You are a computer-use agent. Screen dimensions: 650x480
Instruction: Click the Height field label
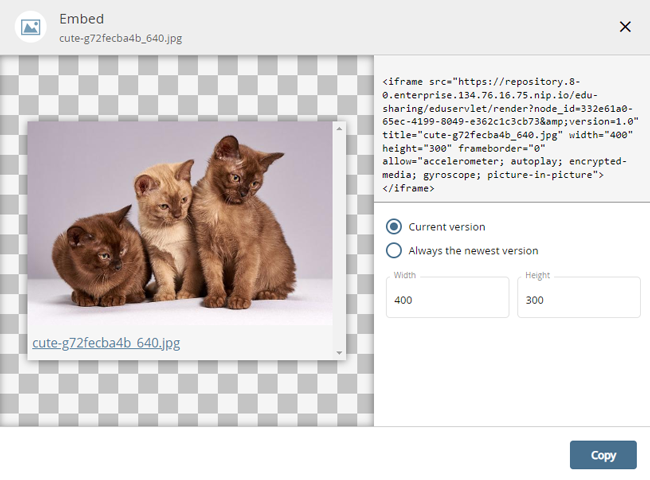[x=537, y=275]
